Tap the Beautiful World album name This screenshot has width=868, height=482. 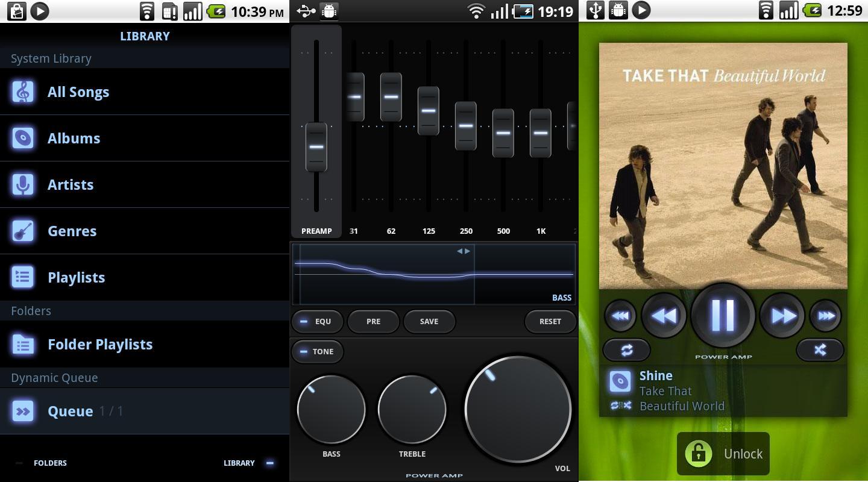pyautogui.click(x=682, y=406)
